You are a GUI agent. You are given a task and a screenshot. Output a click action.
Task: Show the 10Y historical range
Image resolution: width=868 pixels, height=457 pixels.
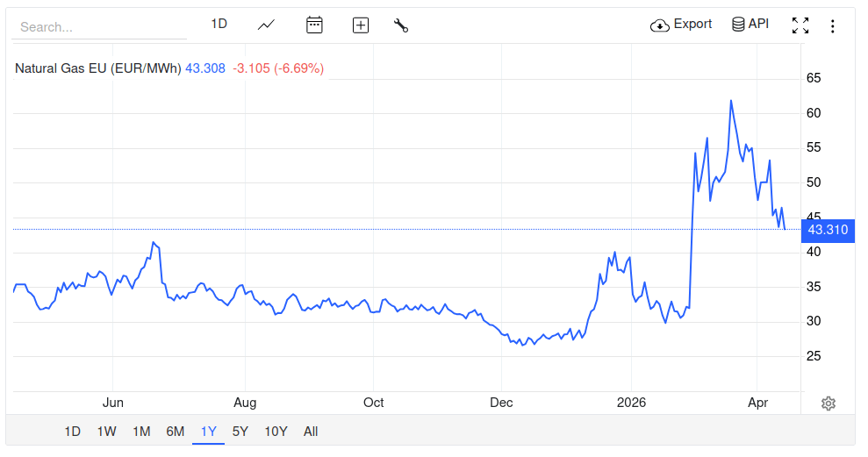[x=276, y=432]
